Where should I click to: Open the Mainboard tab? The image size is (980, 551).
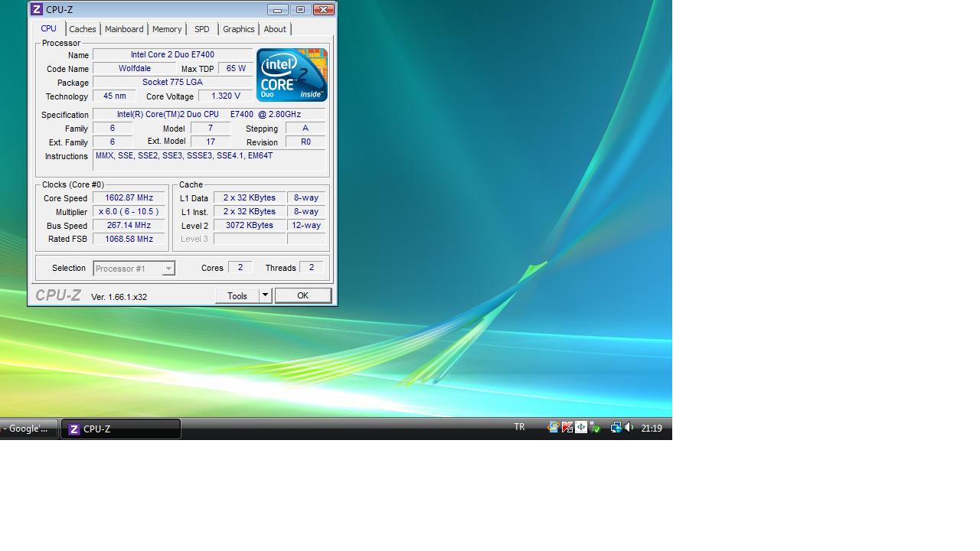pyautogui.click(x=124, y=29)
